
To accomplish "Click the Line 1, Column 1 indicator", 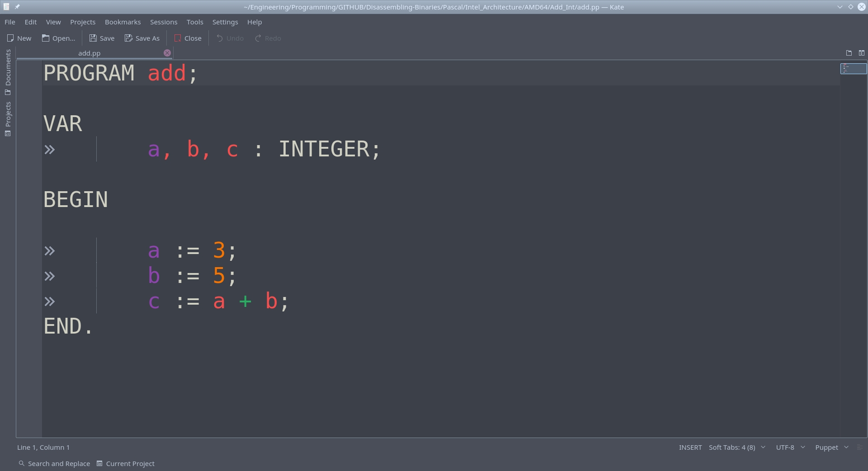I will coord(43,447).
